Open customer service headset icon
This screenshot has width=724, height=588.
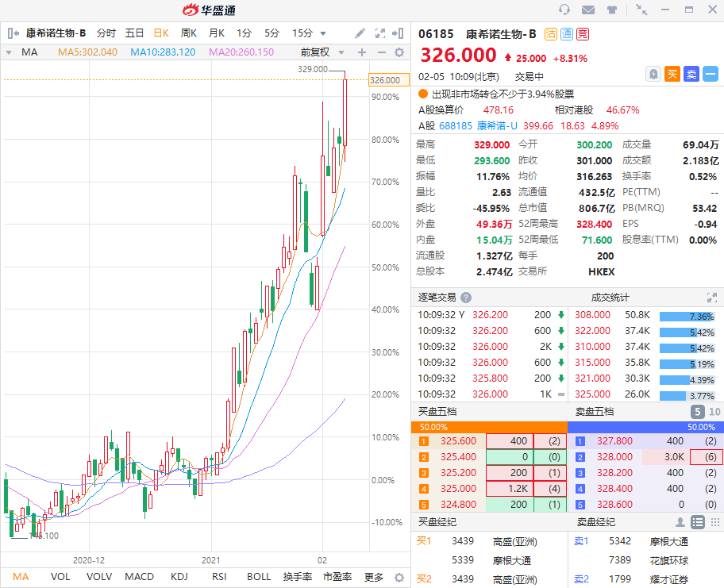pos(564,10)
